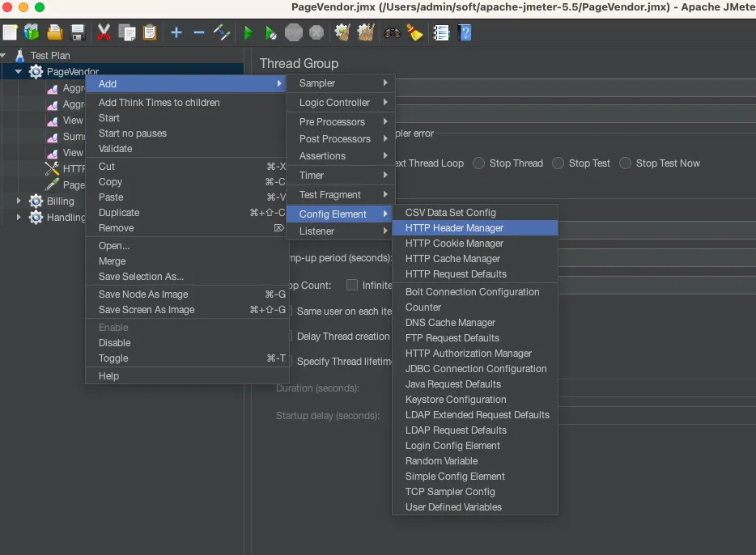Click the Shutdown test icon

[x=316, y=32]
